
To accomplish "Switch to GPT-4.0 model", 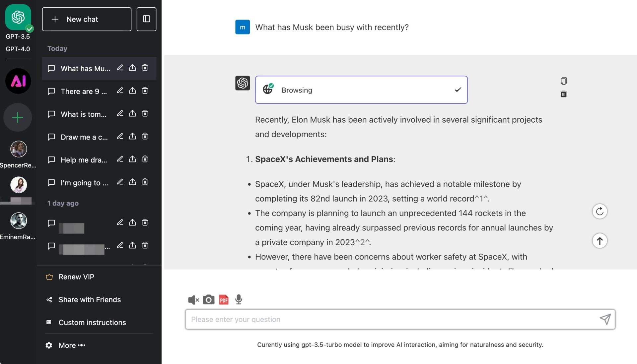I will click(18, 49).
